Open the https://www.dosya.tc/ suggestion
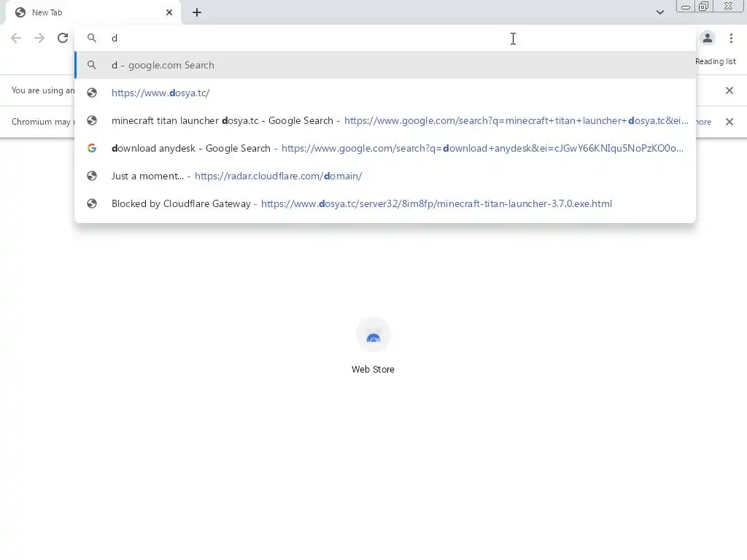Image resolution: width=747 pixels, height=560 pixels. pos(385,93)
